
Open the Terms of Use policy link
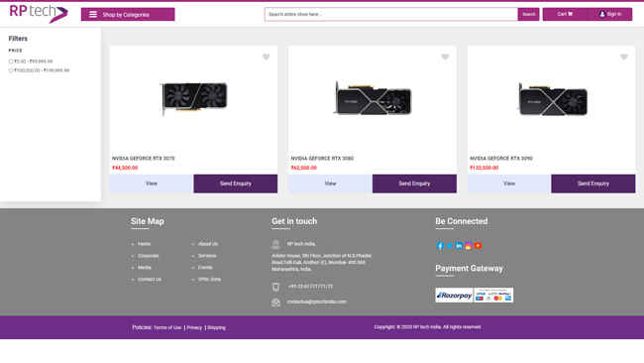[167, 327]
